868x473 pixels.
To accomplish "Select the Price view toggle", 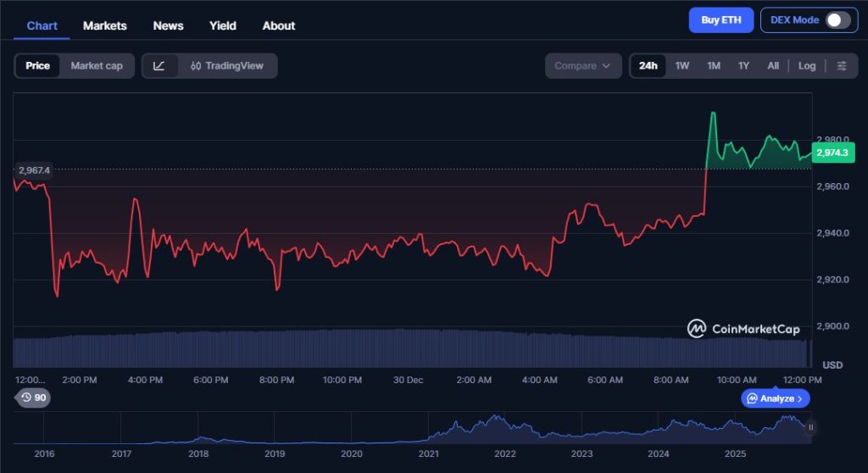I will pyautogui.click(x=37, y=66).
